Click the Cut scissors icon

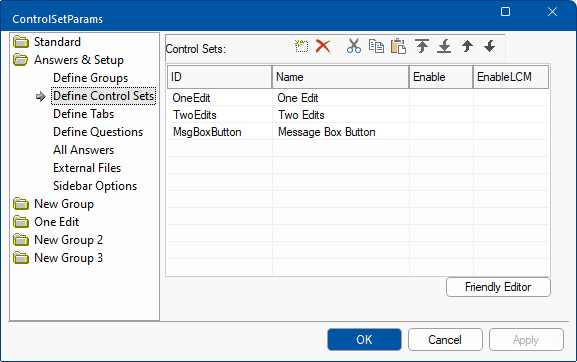click(354, 46)
